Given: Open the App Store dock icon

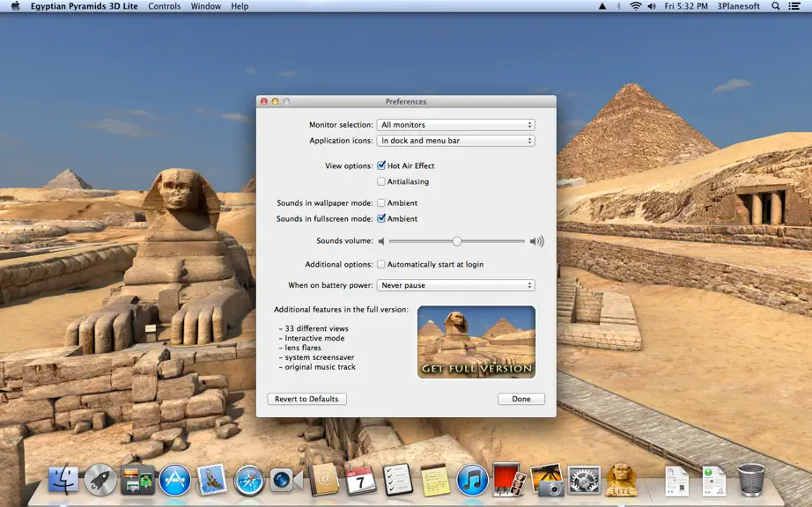Looking at the screenshot, I should [175, 480].
